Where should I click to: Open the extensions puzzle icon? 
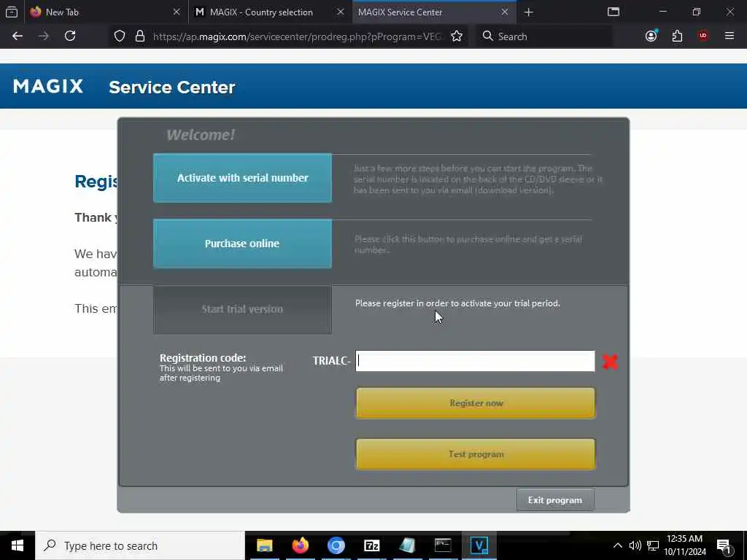(x=677, y=36)
